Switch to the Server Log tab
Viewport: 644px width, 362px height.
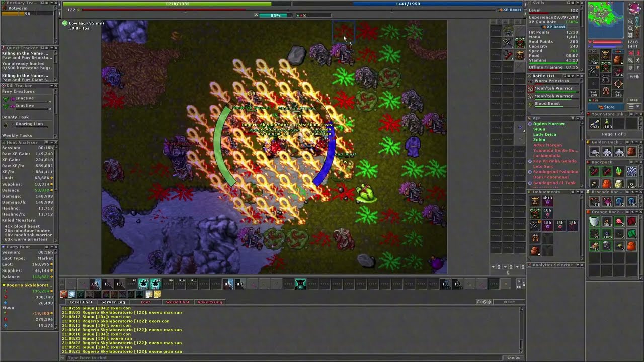point(113,302)
